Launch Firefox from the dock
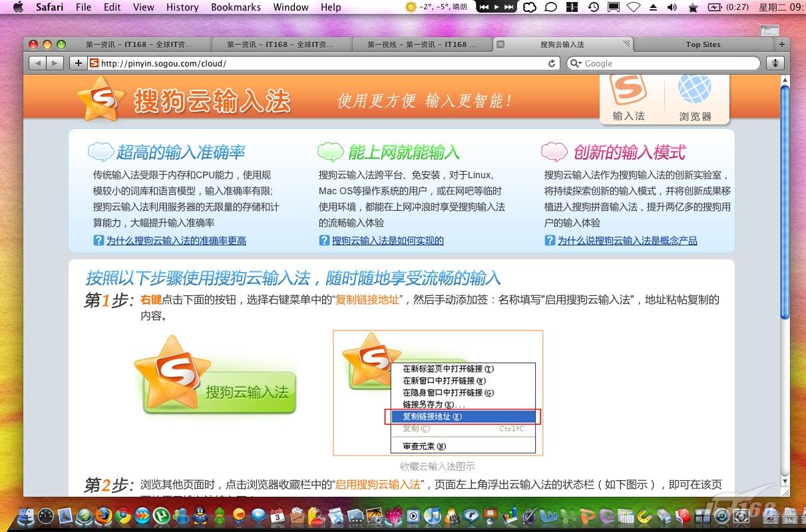The width and height of the screenshot is (806, 532). click(104, 515)
